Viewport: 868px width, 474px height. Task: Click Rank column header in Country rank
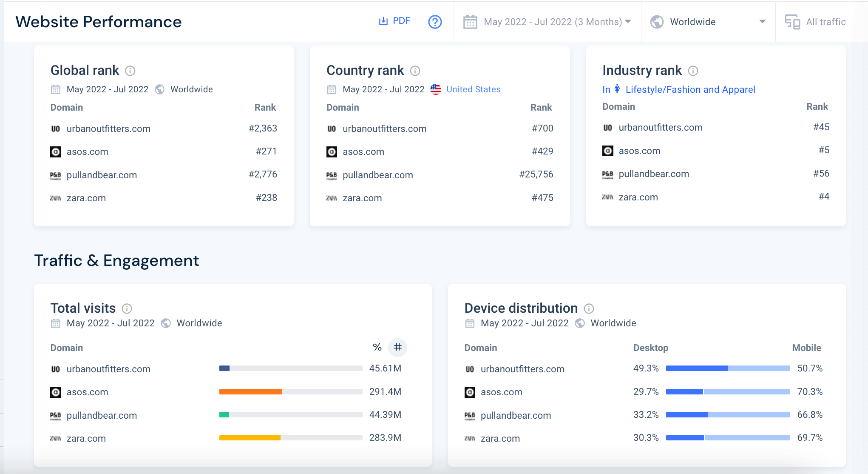[541, 108]
